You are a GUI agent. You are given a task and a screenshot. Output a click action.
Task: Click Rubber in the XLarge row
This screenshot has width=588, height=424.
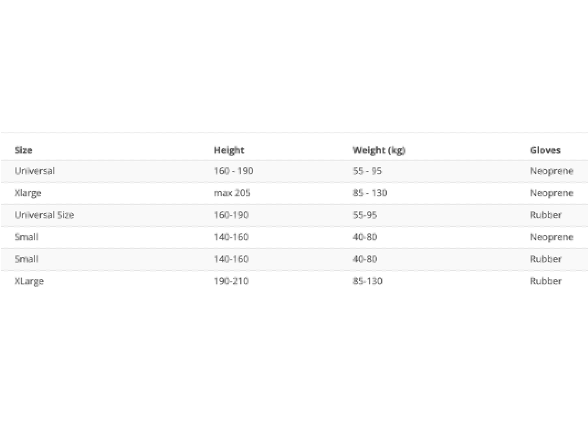[546, 281]
